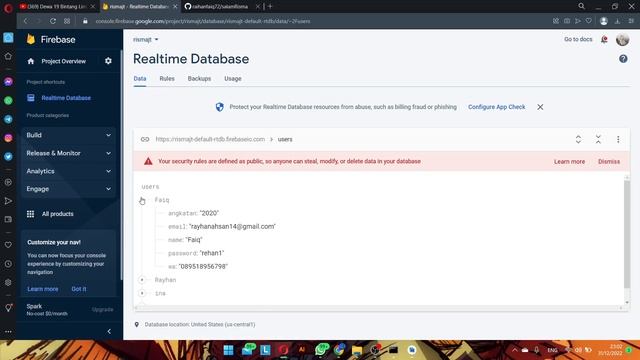Click the angkatan value "2020"
This screenshot has height=360, width=640.
pos(209,213)
